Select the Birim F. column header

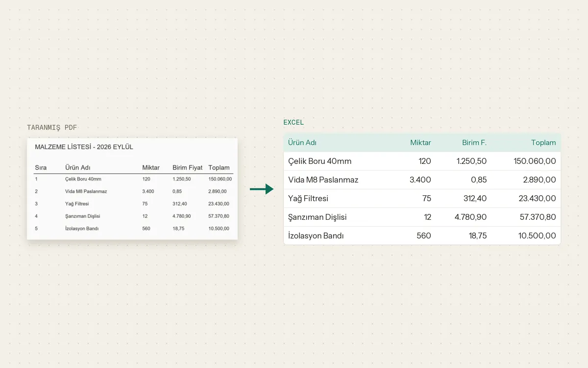tap(474, 143)
